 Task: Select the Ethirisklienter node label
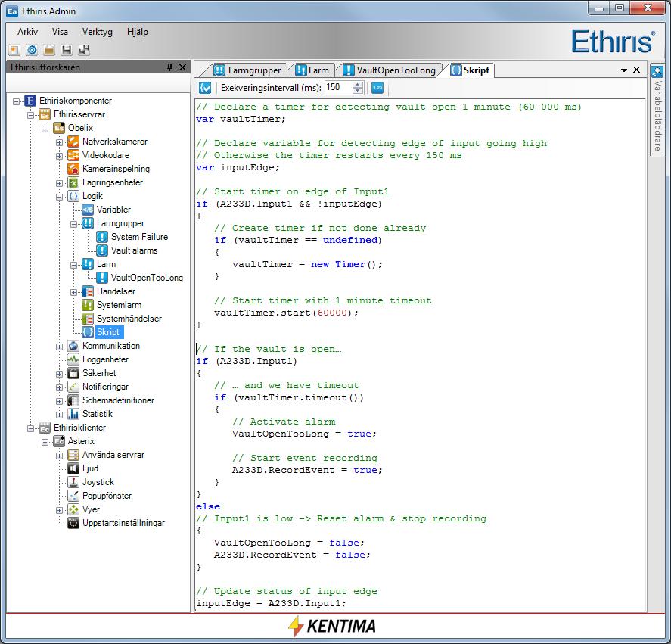coord(79,428)
